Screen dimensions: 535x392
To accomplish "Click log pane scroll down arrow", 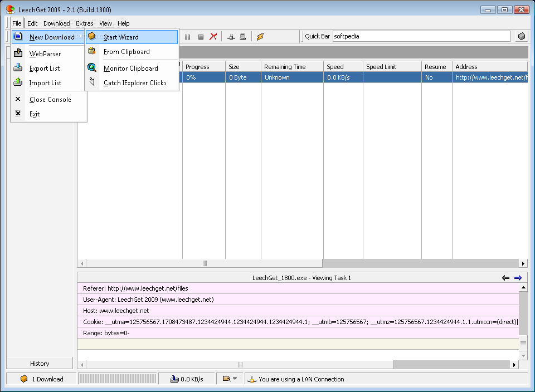I will [x=523, y=355].
